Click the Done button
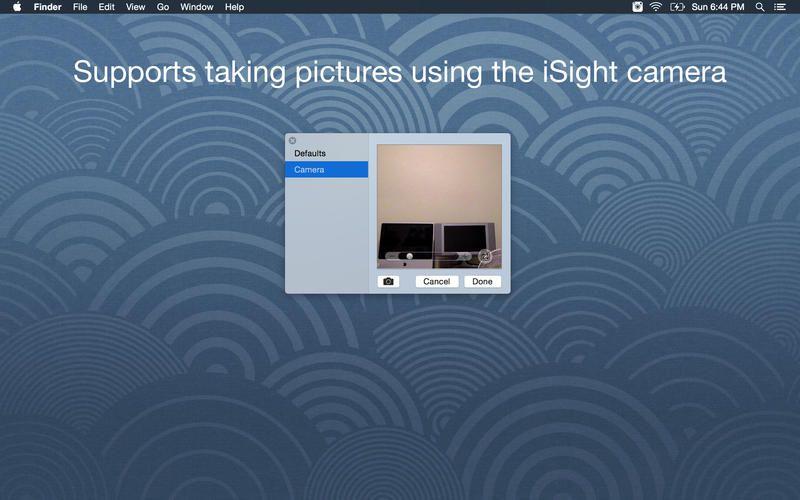 click(x=482, y=282)
